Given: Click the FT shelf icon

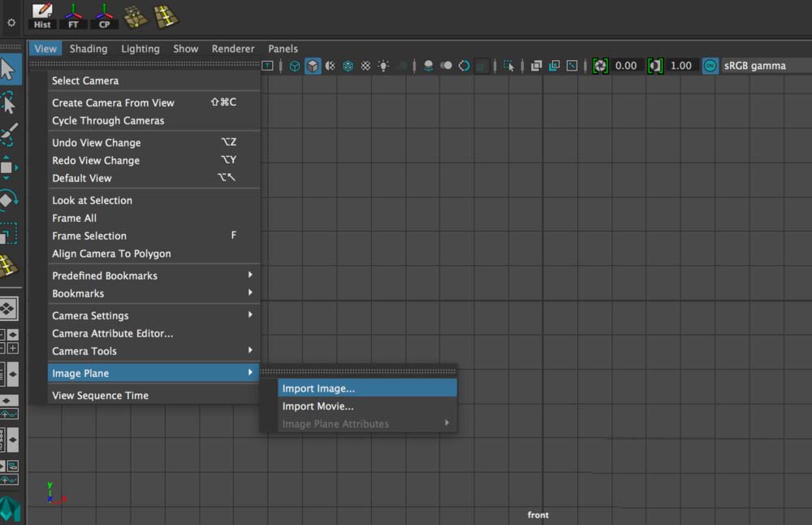Looking at the screenshot, I should tap(73, 15).
